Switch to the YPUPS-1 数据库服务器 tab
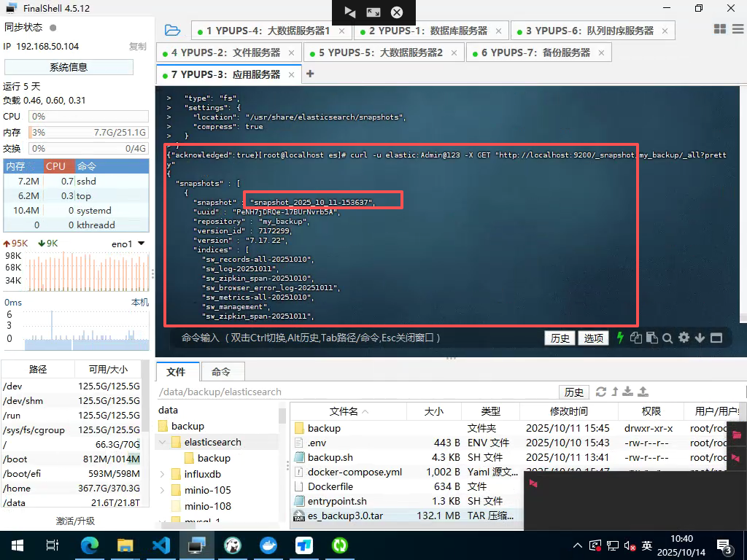 point(429,31)
